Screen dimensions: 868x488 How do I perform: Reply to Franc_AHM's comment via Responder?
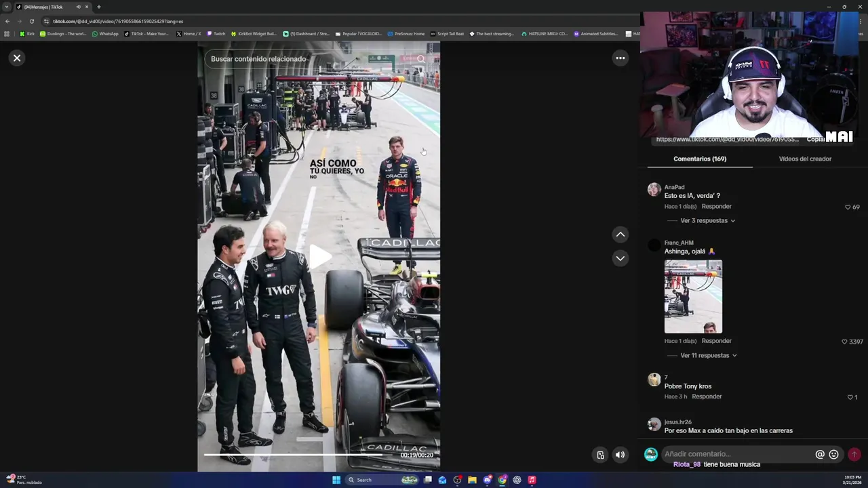(716, 341)
